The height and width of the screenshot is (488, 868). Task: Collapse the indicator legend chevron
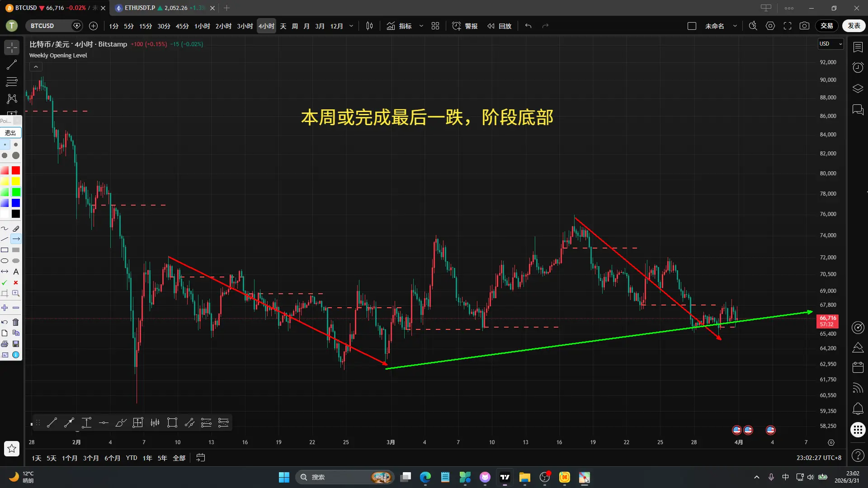(x=36, y=67)
